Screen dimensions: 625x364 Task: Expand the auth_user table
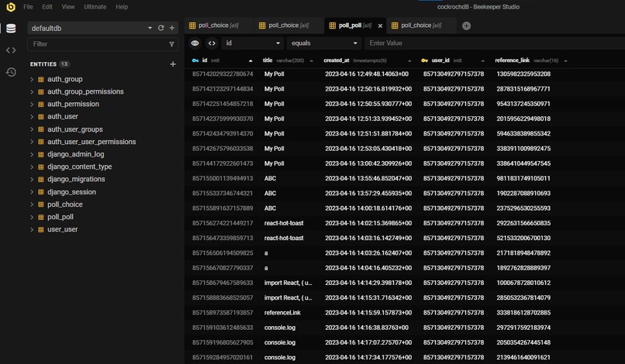pyautogui.click(x=32, y=117)
